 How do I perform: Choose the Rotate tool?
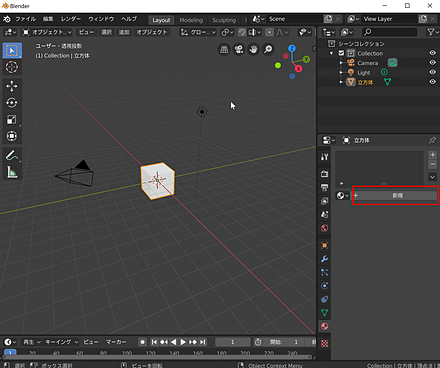coord(12,103)
